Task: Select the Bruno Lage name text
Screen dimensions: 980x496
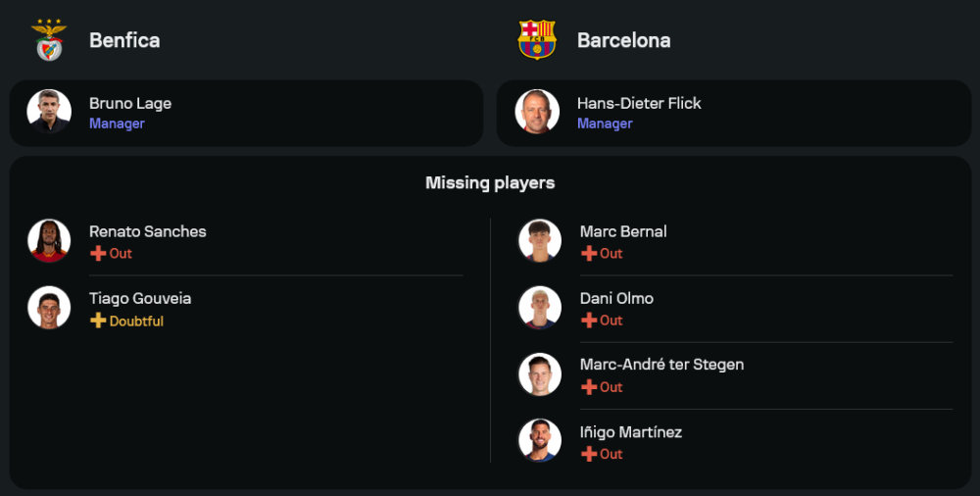Action: [130, 103]
